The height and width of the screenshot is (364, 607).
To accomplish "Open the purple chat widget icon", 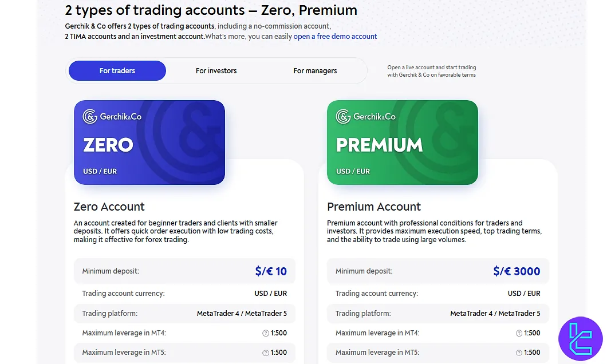I will (580, 338).
